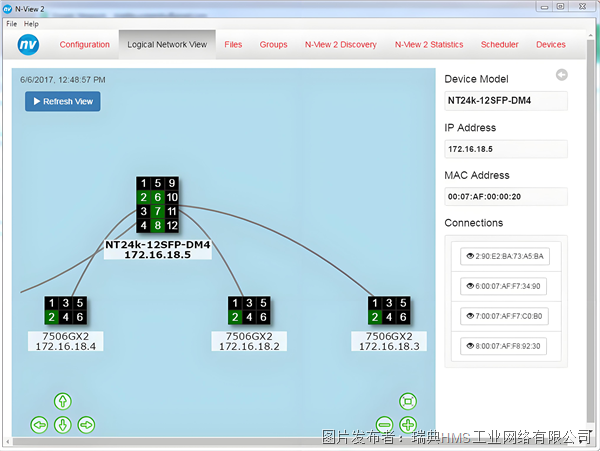The image size is (600, 451).
Task: Switch to the N-View 2 Statistics tab
Action: pos(429,44)
